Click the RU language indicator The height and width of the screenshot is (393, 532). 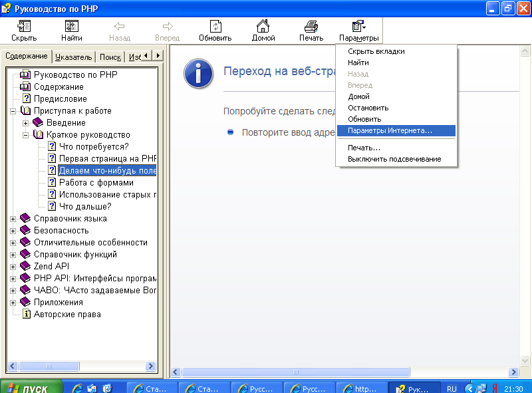pyautogui.click(x=452, y=388)
